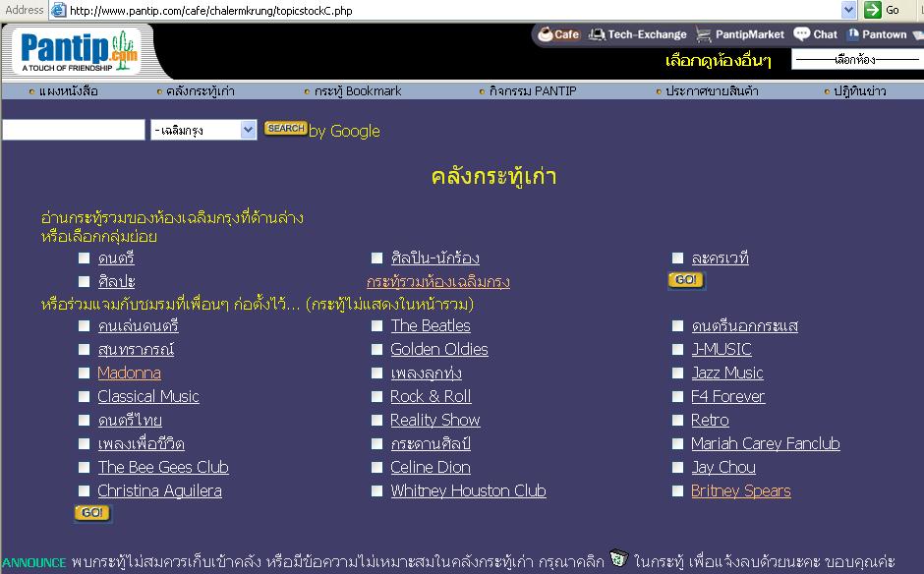The width and height of the screenshot is (924, 574).
Task: Open คลังกระทู้เก่า menu item
Action: point(201,90)
